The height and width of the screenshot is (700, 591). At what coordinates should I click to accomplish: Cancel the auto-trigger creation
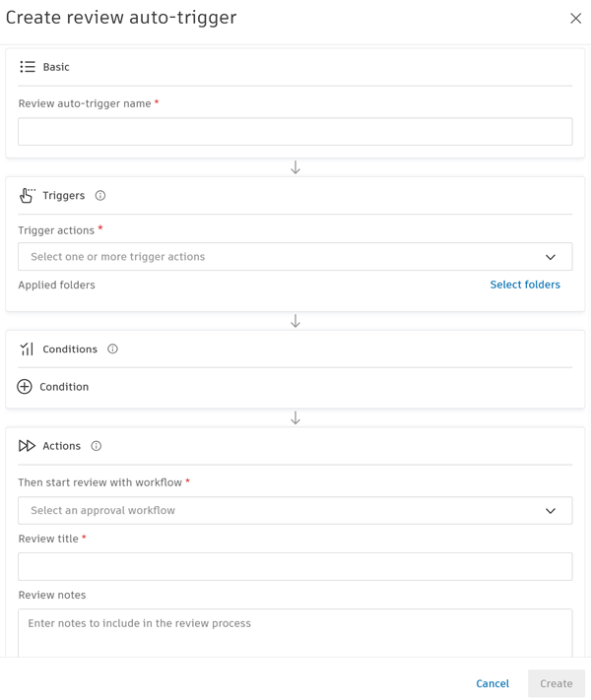pos(492,683)
